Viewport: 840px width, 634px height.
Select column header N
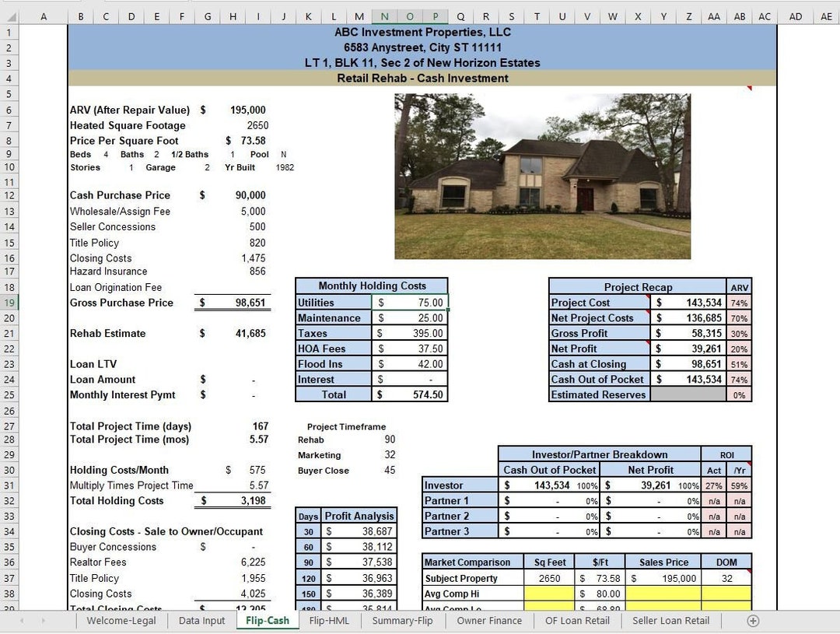[x=384, y=16]
